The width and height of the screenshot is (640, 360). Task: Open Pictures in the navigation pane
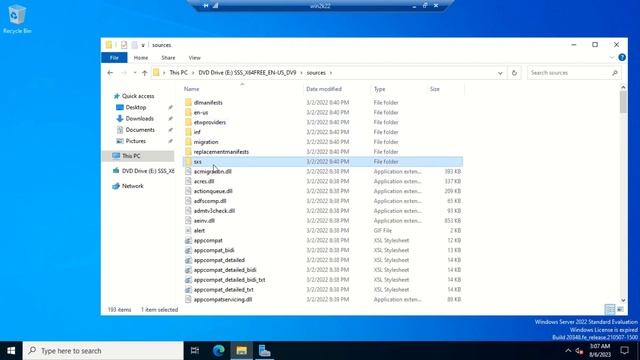136,141
